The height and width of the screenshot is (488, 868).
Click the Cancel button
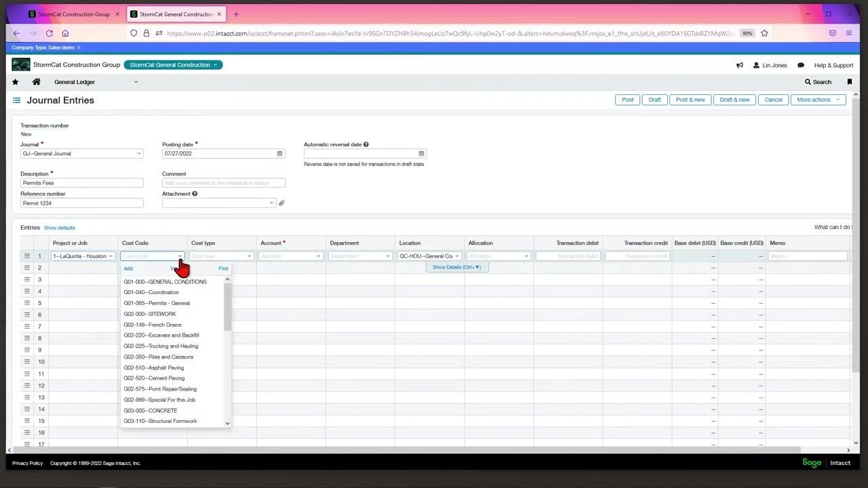point(773,100)
